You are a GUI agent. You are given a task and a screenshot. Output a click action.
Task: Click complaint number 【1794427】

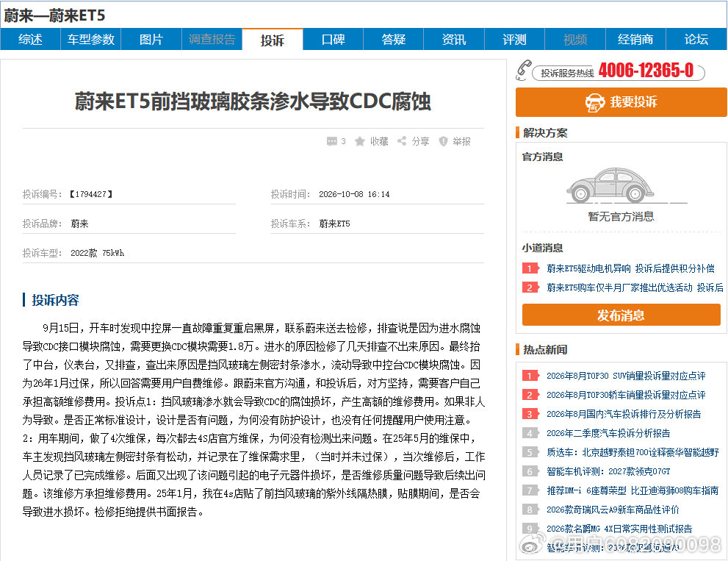[x=91, y=194]
